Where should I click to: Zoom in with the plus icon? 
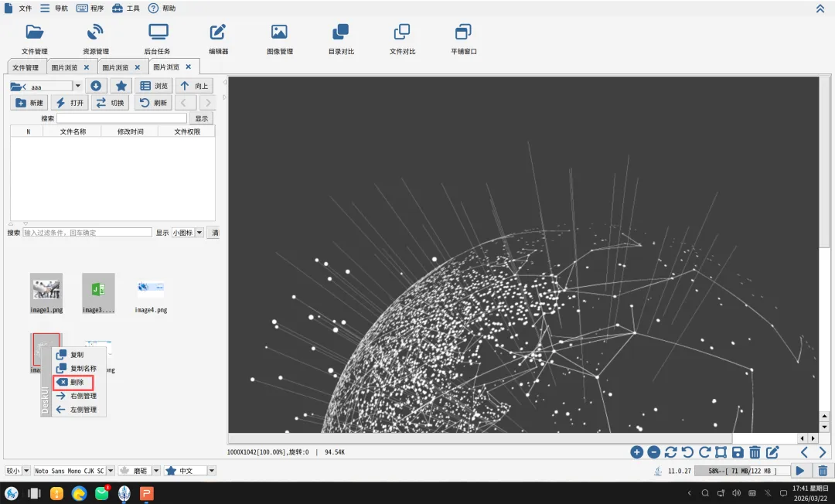click(637, 452)
